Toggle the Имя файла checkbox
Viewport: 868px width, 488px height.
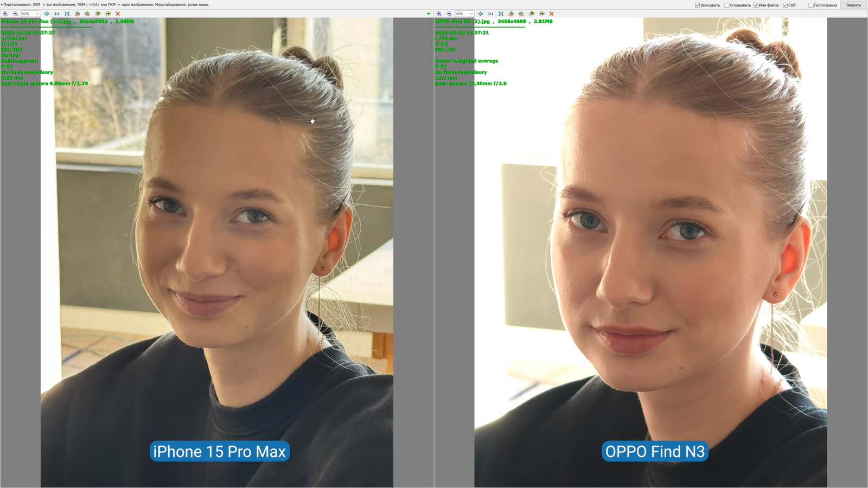pyautogui.click(x=756, y=5)
